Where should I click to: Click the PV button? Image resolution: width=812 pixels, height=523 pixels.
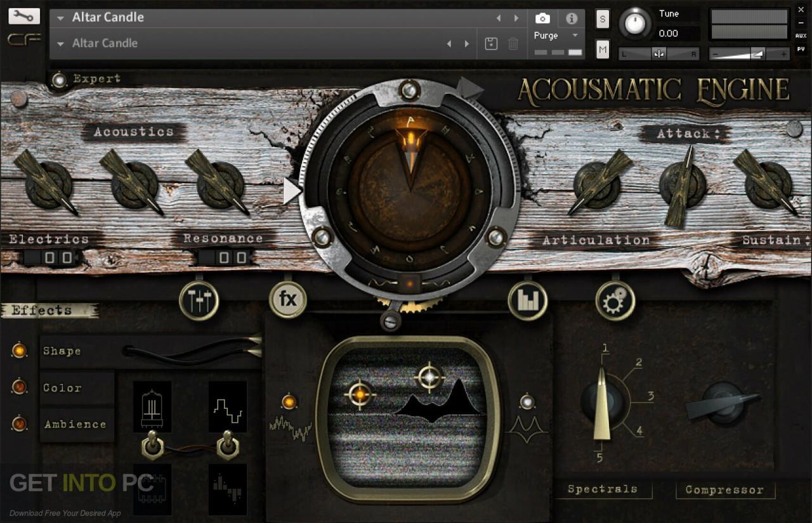coord(801,48)
